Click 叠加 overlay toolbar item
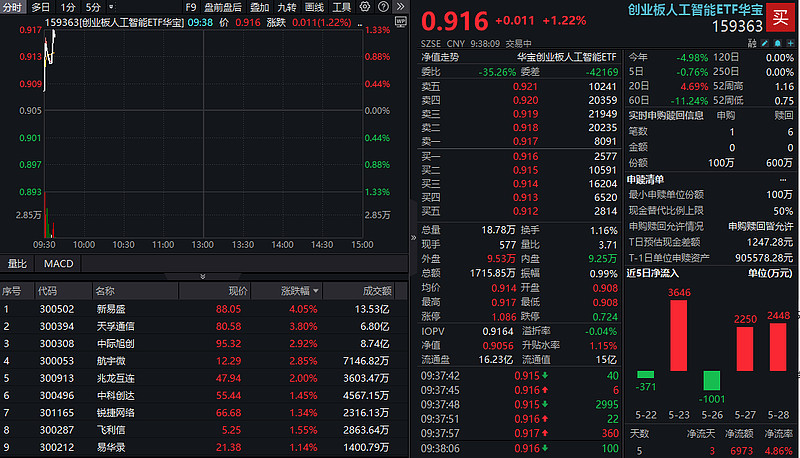Viewport: 800px width, 458px height. (260, 7)
